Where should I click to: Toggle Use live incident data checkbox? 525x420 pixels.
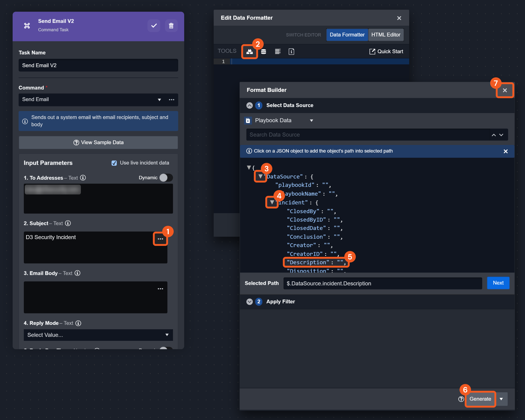(x=114, y=163)
